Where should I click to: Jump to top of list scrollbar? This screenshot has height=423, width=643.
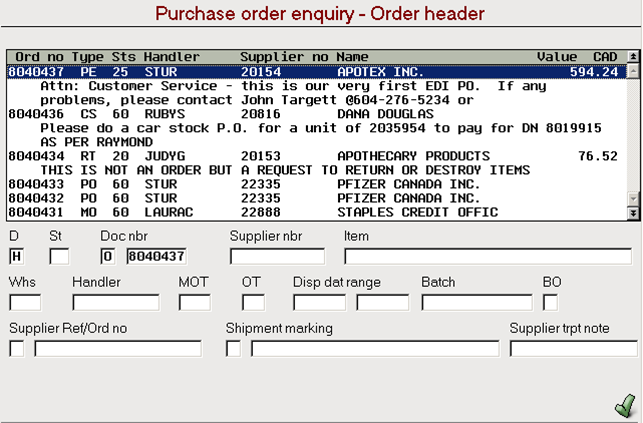[633, 56]
